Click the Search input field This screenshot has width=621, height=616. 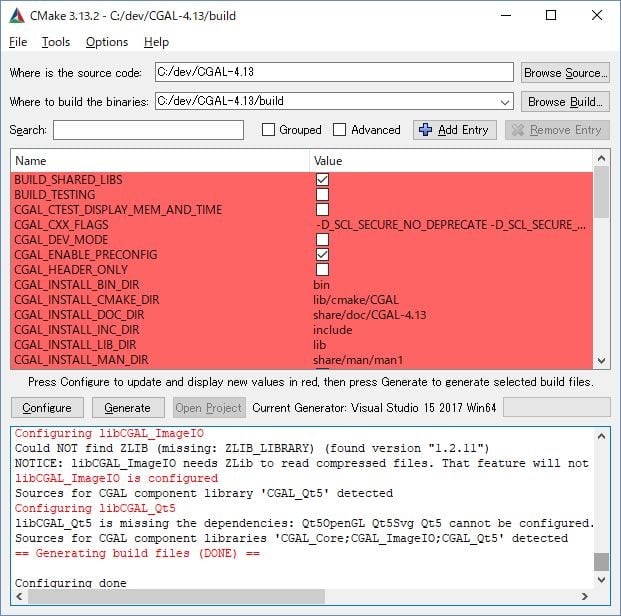(148, 130)
